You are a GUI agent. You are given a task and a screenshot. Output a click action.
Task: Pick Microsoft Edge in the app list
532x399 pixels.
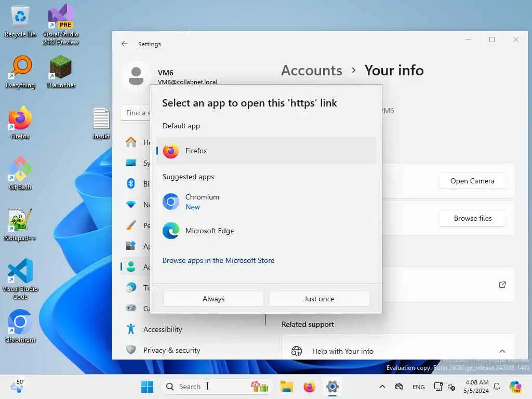(267, 231)
